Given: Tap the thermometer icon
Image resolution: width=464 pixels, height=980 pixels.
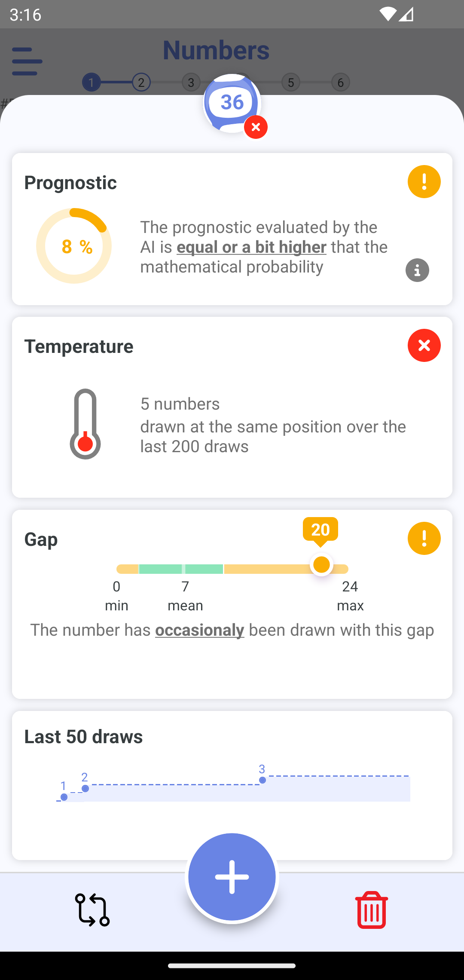Looking at the screenshot, I should point(85,424).
